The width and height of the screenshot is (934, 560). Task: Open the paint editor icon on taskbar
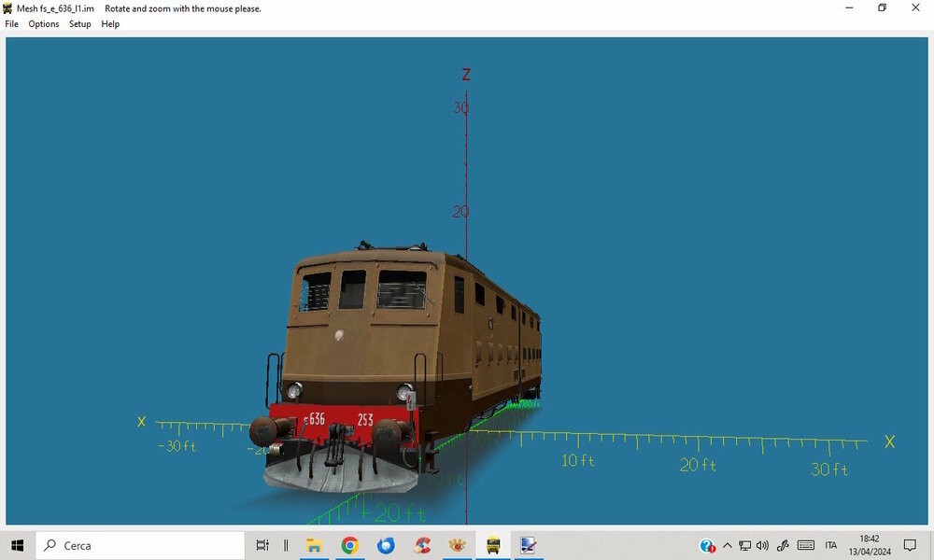pyautogui.click(x=529, y=545)
